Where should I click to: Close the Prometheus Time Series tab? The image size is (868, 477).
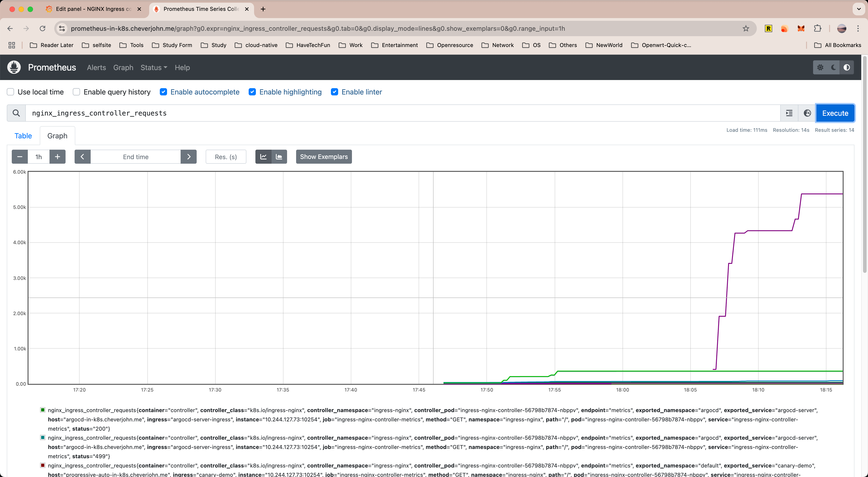tap(247, 9)
